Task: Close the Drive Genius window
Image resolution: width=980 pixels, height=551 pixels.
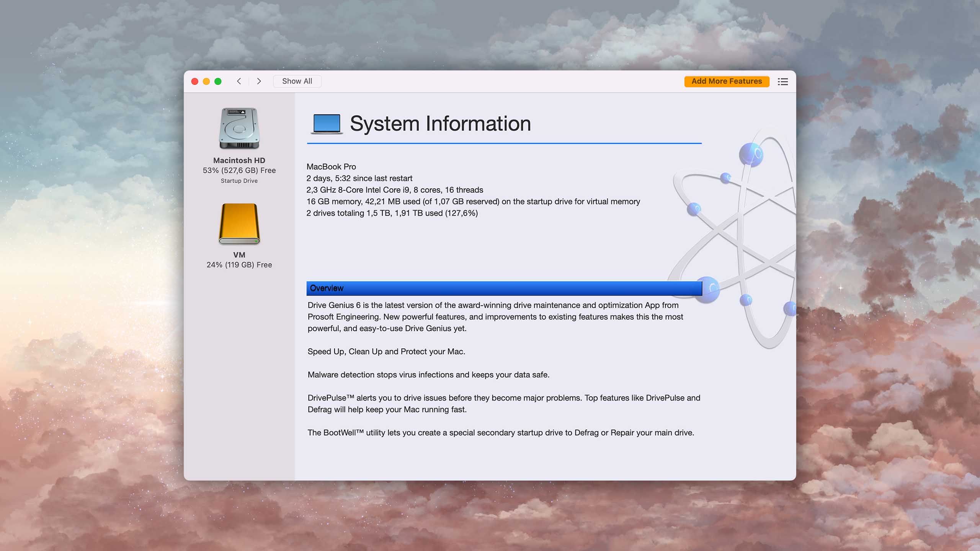Action: 195,81
